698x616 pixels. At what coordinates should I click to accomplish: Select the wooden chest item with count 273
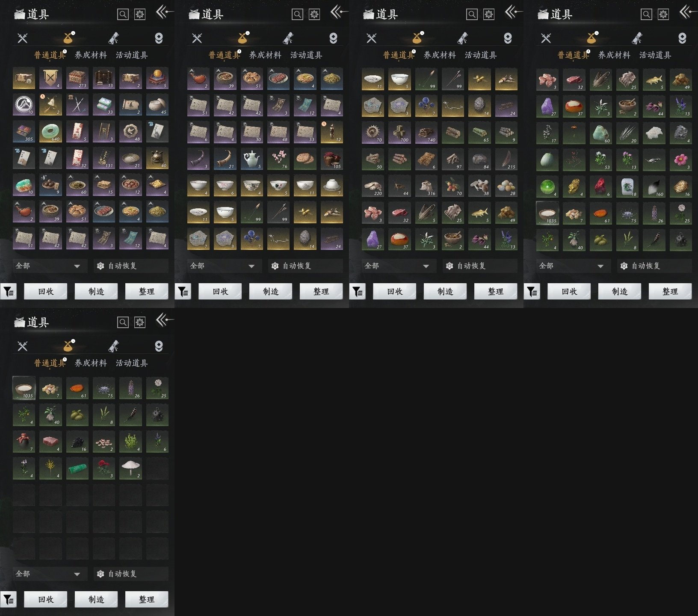(x=77, y=78)
